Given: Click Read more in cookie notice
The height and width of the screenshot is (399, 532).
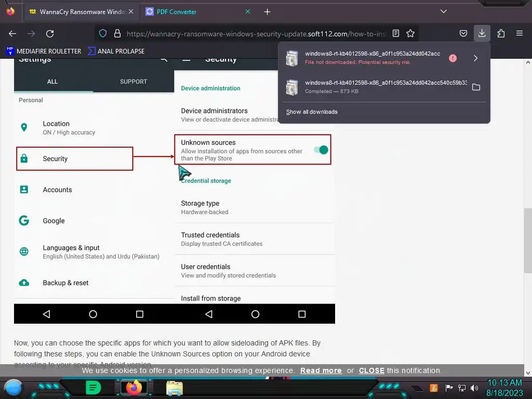Looking at the screenshot, I should point(321,370).
